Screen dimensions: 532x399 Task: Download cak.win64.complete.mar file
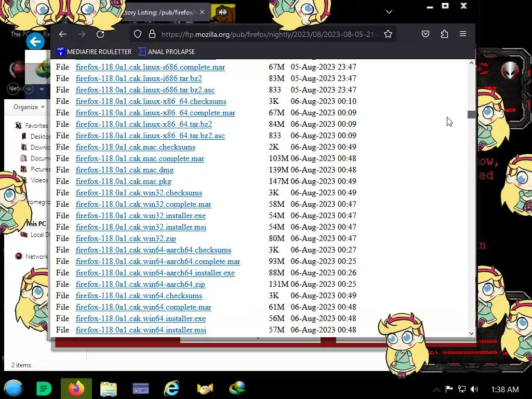143,307
